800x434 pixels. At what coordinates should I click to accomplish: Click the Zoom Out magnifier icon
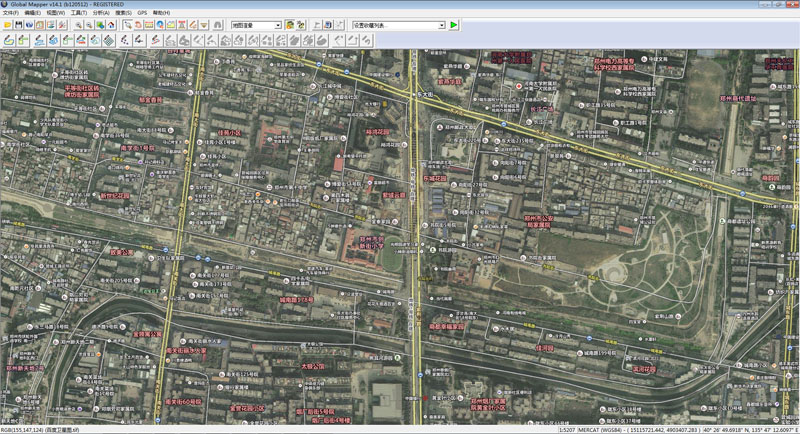click(x=89, y=25)
